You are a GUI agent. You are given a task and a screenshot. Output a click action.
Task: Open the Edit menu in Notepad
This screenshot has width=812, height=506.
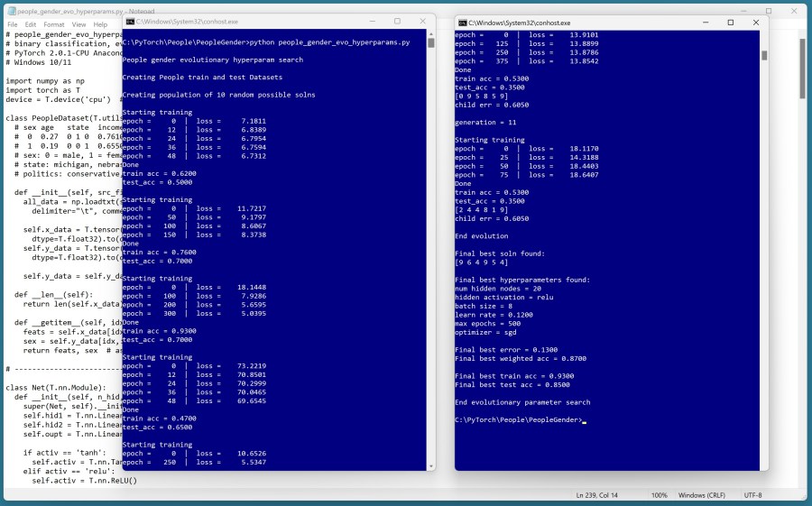click(31, 24)
